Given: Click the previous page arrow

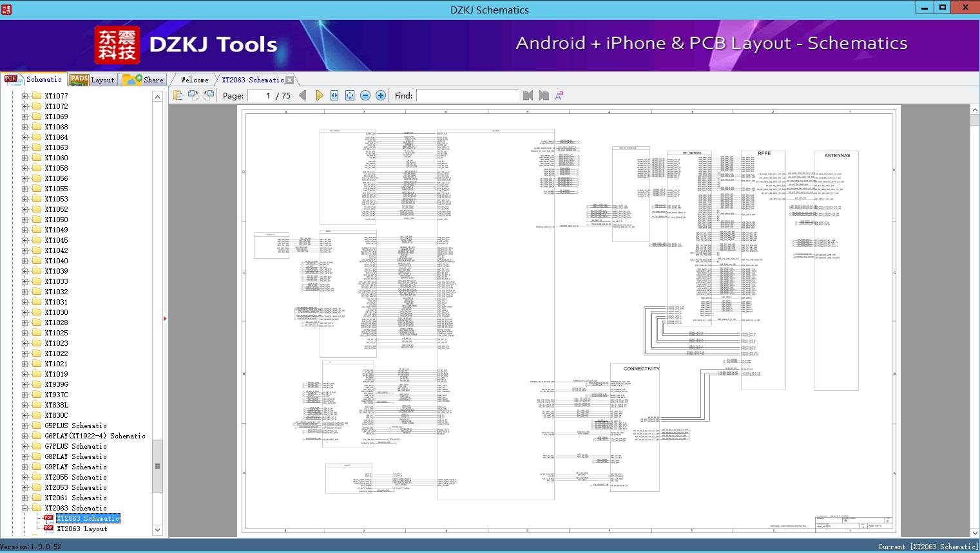Looking at the screenshot, I should point(303,95).
